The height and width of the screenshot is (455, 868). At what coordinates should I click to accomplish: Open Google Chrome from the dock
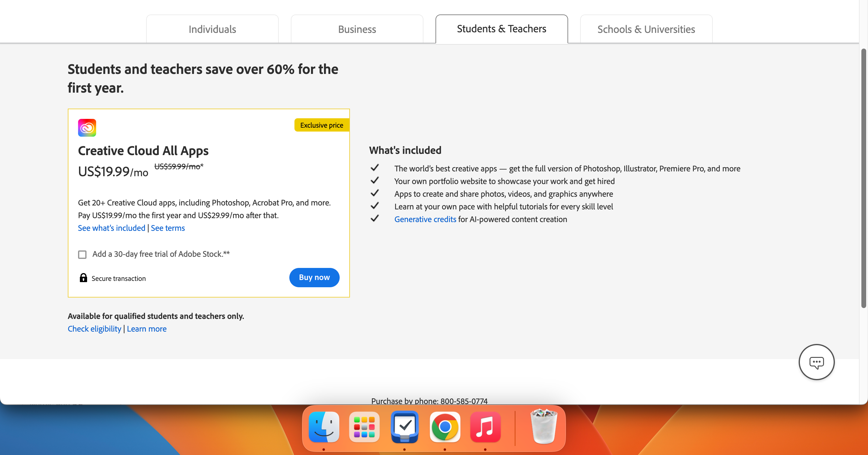pos(445,427)
